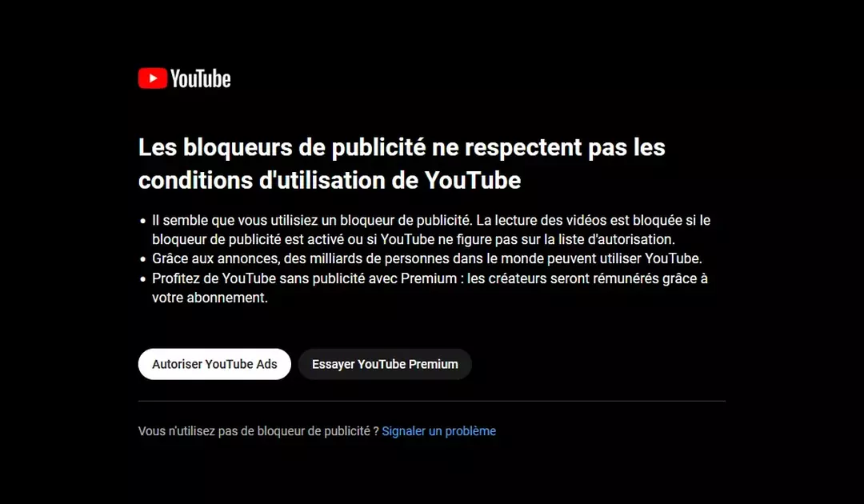Select the white Autoriser YouTube Ads button

click(x=214, y=364)
